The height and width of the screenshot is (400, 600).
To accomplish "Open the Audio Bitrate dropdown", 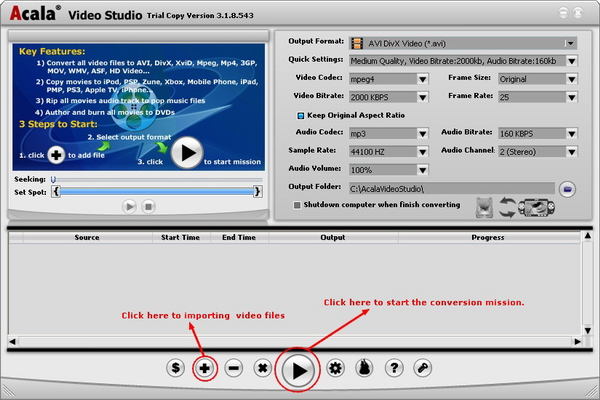I will click(572, 134).
